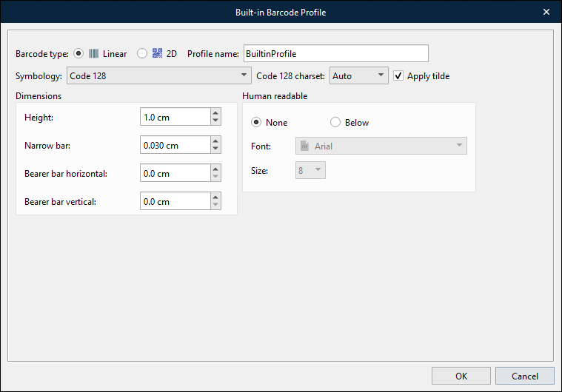This screenshot has width=562, height=392.
Task: Open the Code 128 charset dropdown
Action: (359, 76)
